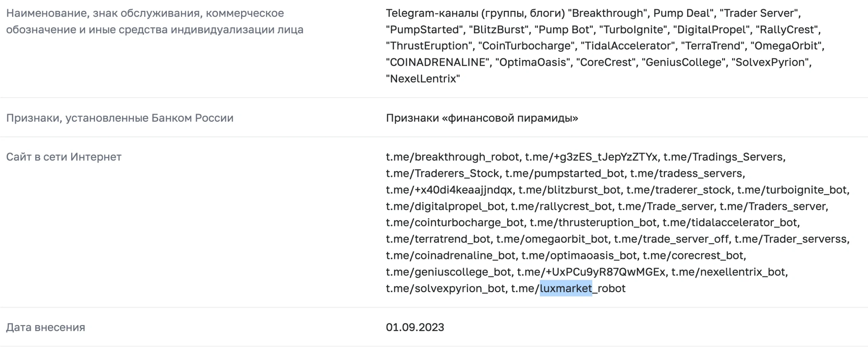Image resolution: width=868 pixels, height=364 pixels.
Task: Click the highlighted "luxmarket" text
Action: coord(566,288)
